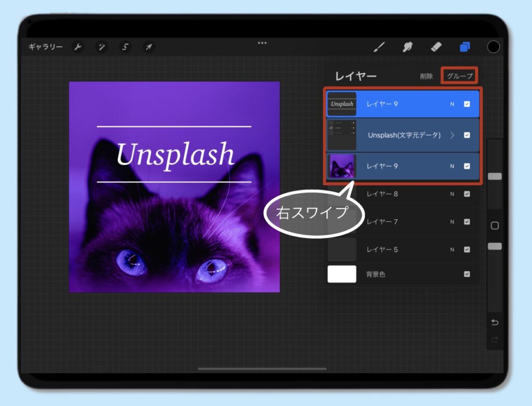
Task: Activate the Transform arrow tool
Action: pyautogui.click(x=149, y=47)
